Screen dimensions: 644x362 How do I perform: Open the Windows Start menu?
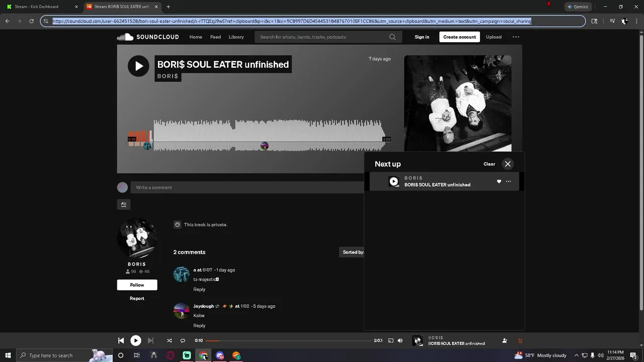8,355
